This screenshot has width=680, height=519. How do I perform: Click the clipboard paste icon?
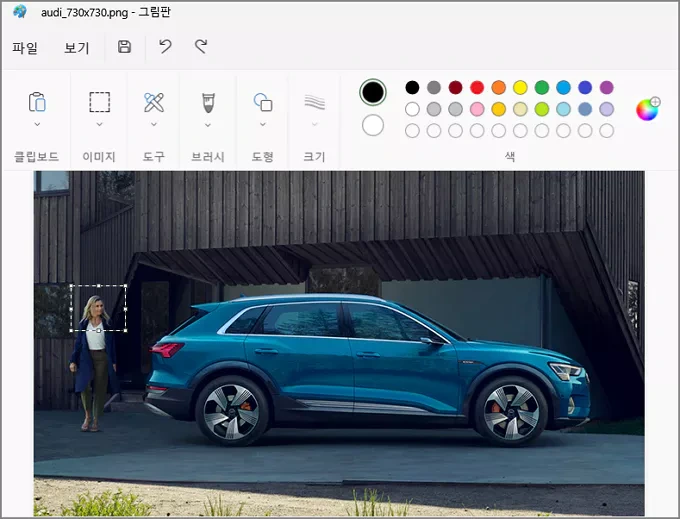tap(37, 102)
